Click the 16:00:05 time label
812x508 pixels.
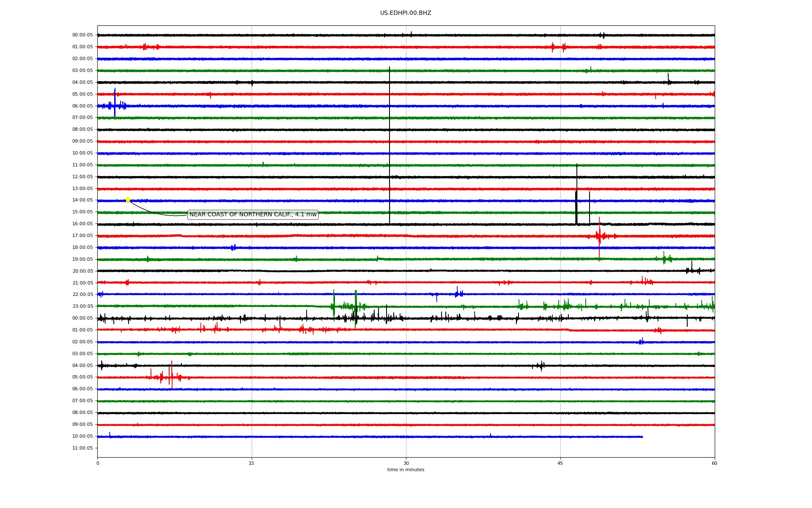[82, 224]
